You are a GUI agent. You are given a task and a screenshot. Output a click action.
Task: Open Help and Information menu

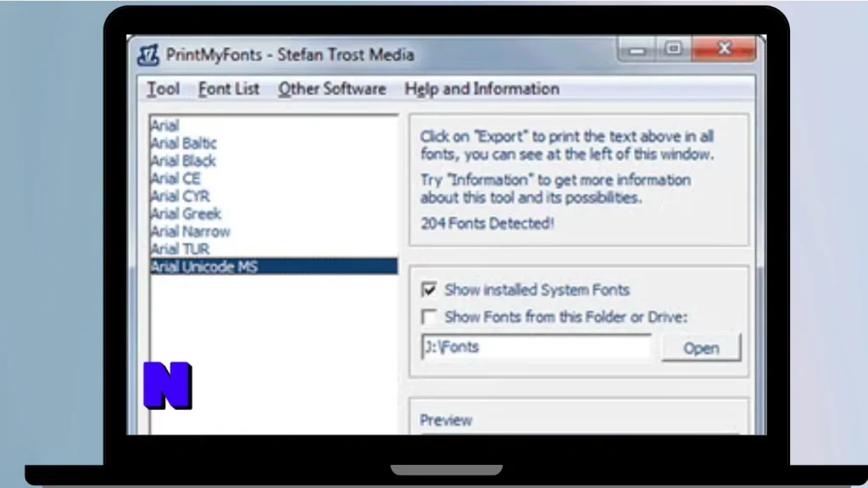click(482, 89)
